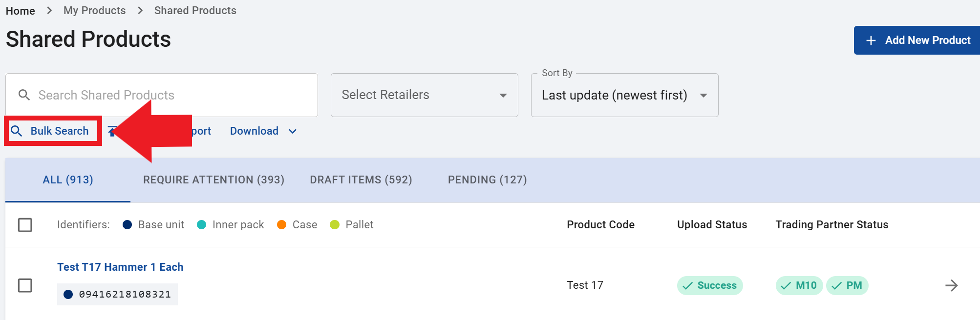Expand the Download menu chevron
Screen dimensions: 980x320
tap(293, 131)
